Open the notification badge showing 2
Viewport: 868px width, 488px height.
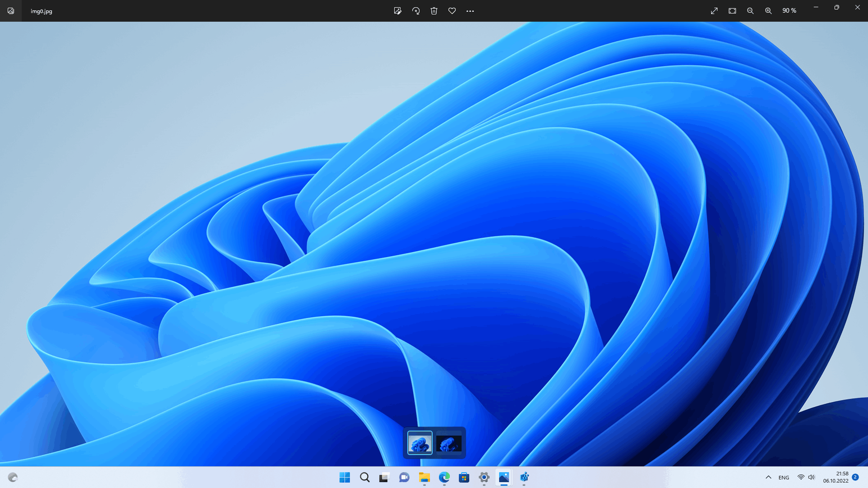855,477
